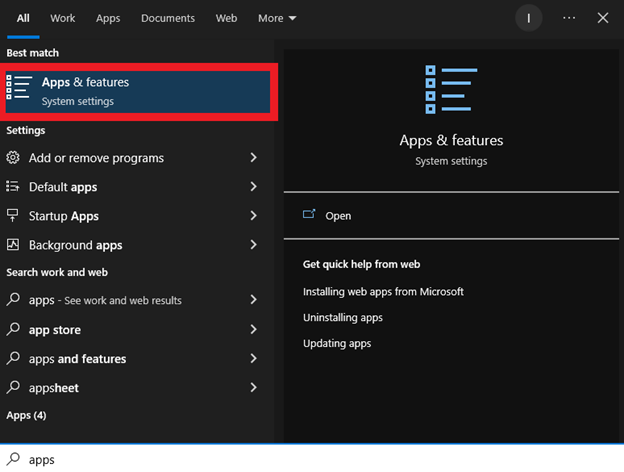Expand the apps and features suggestion chevron
This screenshot has width=624, height=472.
254,358
